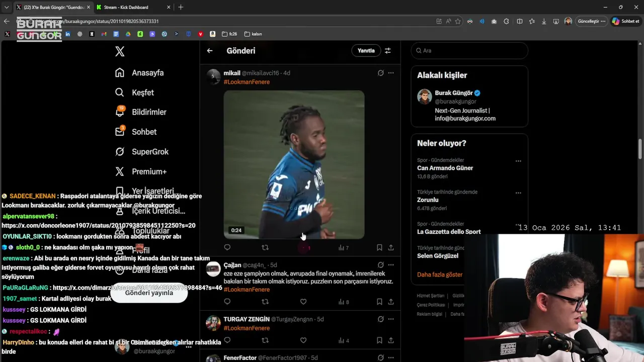Click the X logo above the sidebar

click(120, 51)
